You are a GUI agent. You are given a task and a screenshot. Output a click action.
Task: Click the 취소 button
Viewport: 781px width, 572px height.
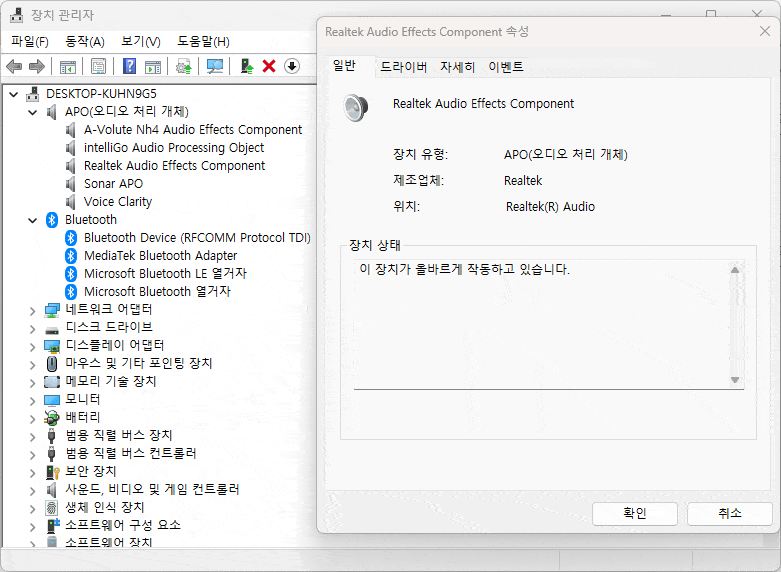pos(730,513)
